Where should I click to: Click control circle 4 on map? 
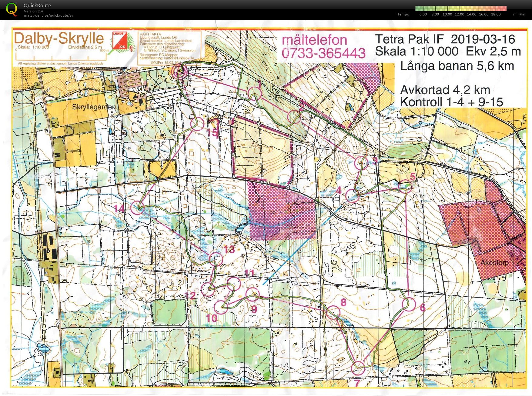coord(352,196)
